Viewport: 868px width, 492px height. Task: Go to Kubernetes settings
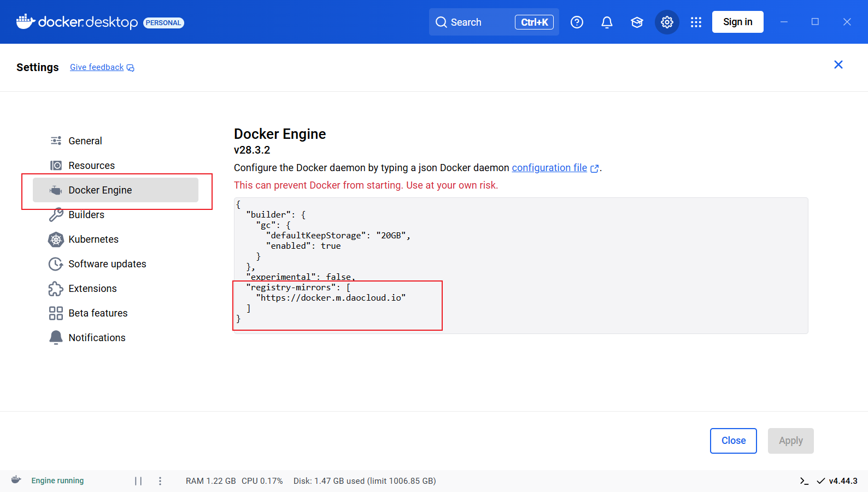[x=93, y=239]
